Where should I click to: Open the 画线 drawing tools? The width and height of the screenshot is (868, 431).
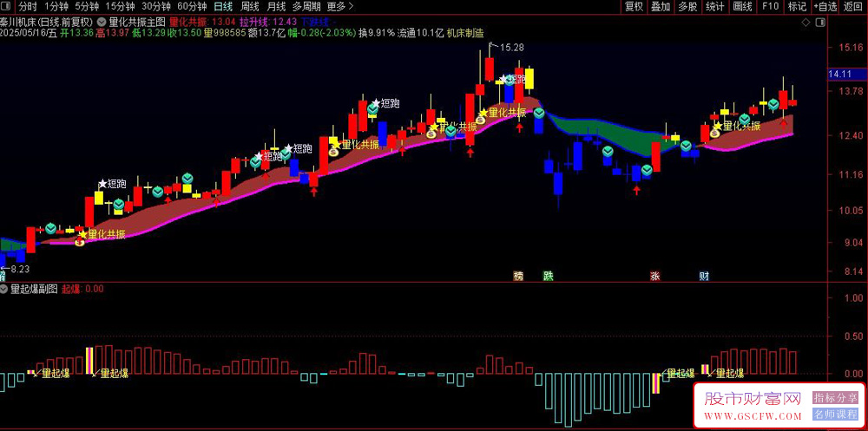click(742, 7)
